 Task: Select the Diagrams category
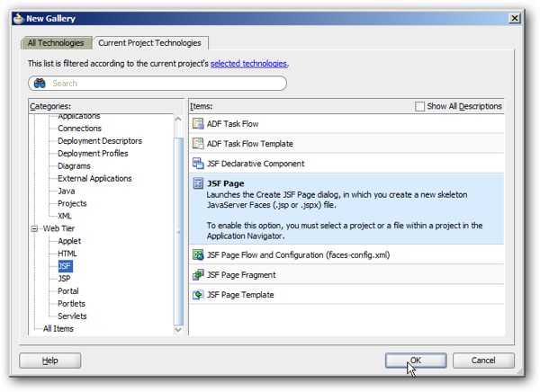[x=74, y=166]
